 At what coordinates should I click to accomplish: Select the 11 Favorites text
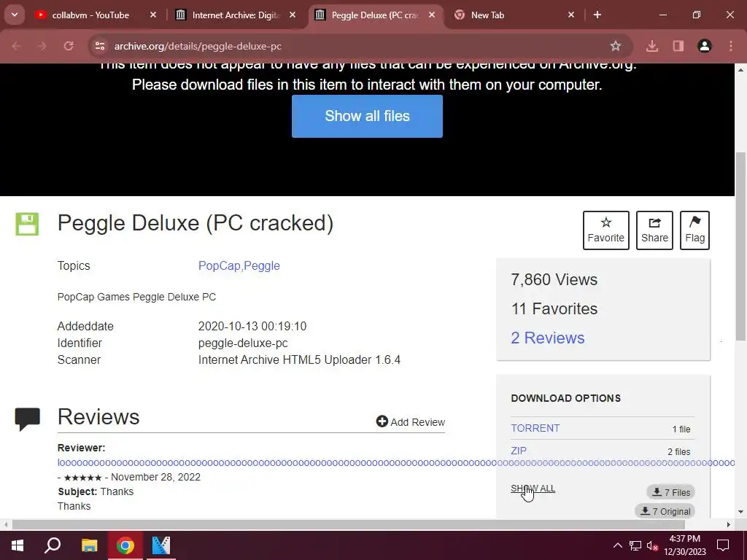554,308
